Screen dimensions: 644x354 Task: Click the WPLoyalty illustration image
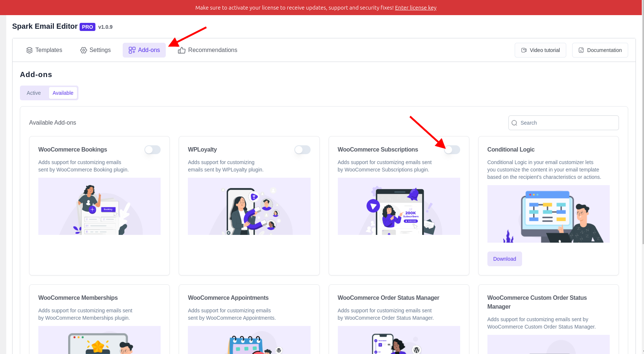pyautogui.click(x=249, y=206)
